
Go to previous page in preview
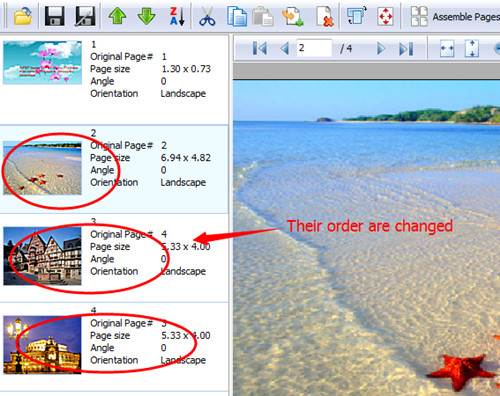click(285, 49)
